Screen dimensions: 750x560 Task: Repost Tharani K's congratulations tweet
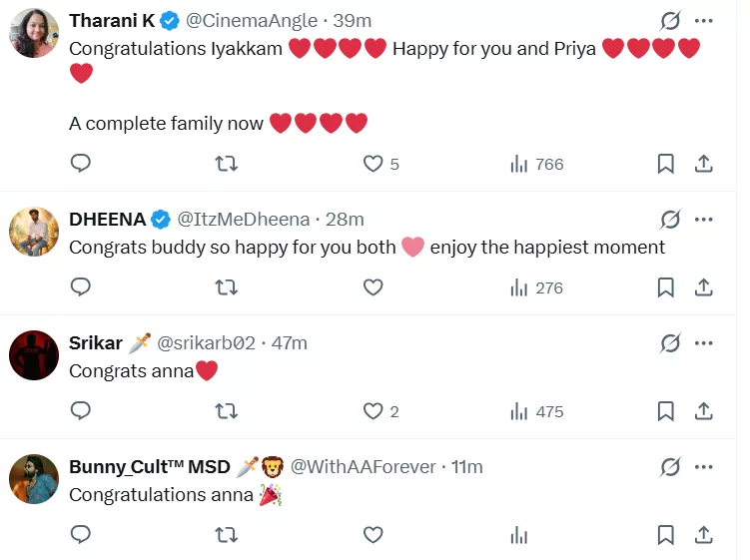(227, 164)
